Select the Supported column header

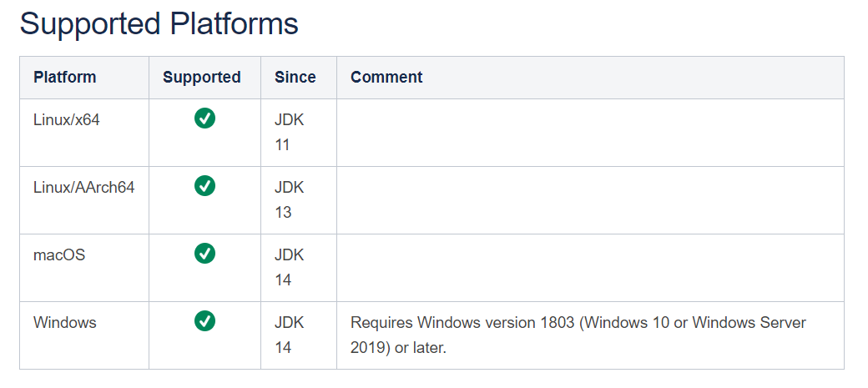[202, 78]
